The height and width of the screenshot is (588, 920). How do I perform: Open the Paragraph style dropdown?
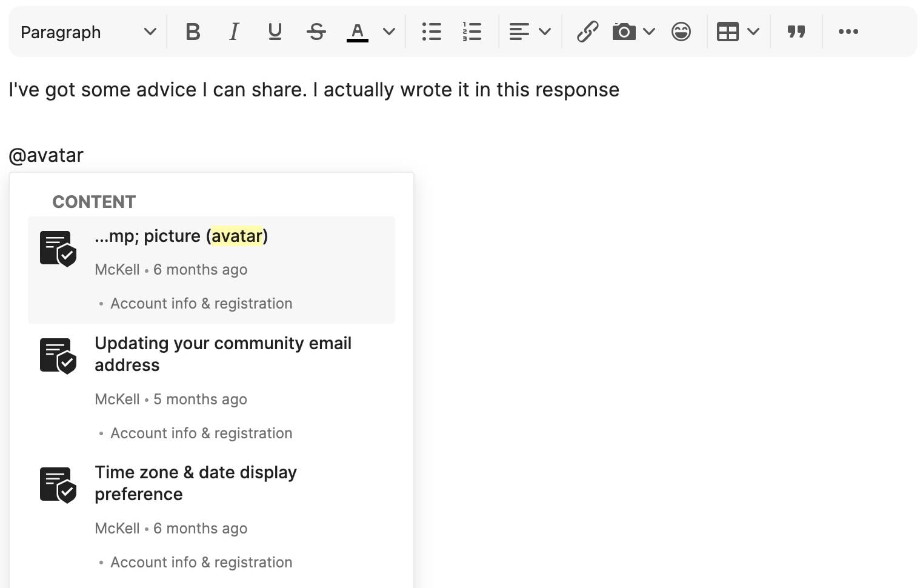[x=88, y=32]
